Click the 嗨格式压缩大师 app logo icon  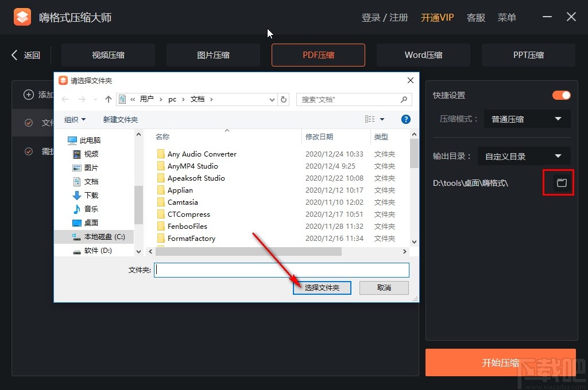pyautogui.click(x=22, y=17)
